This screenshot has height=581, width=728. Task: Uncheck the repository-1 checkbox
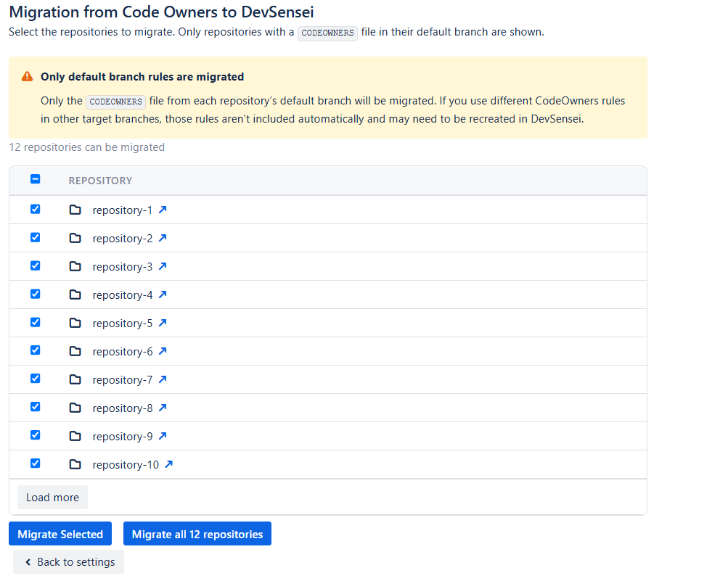36,210
